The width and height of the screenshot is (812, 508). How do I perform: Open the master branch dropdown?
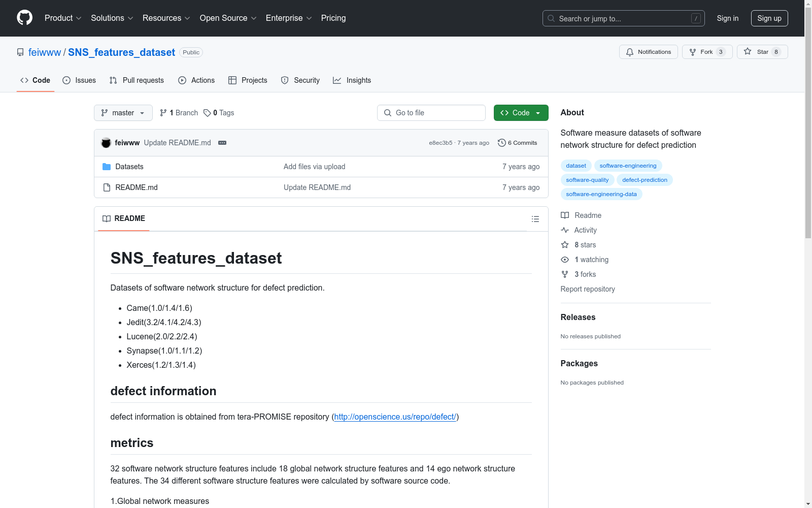click(x=123, y=113)
